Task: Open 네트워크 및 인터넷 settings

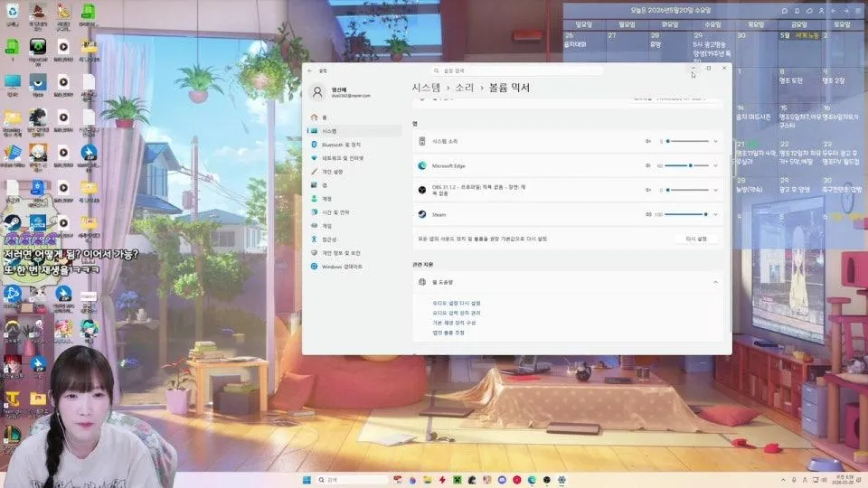Action: point(354,158)
